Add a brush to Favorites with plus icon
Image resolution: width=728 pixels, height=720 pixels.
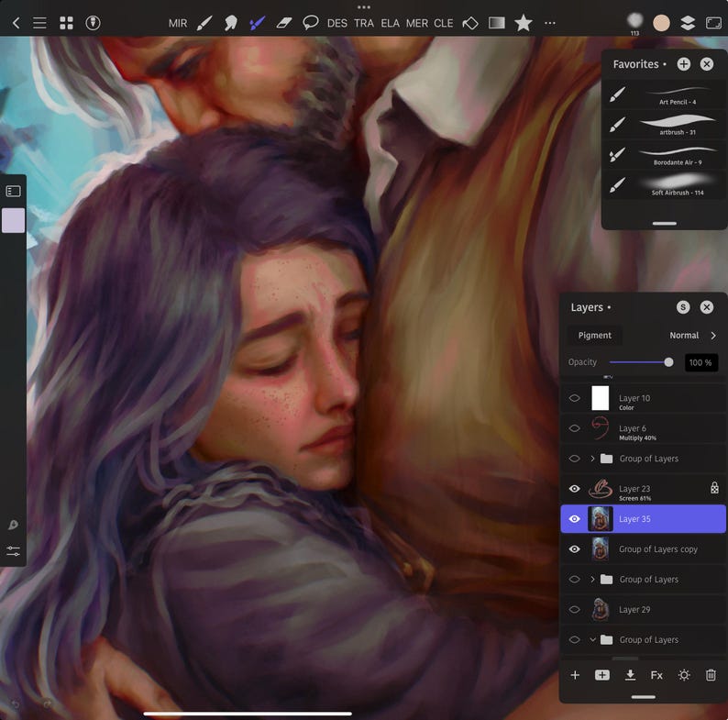pyautogui.click(x=683, y=64)
